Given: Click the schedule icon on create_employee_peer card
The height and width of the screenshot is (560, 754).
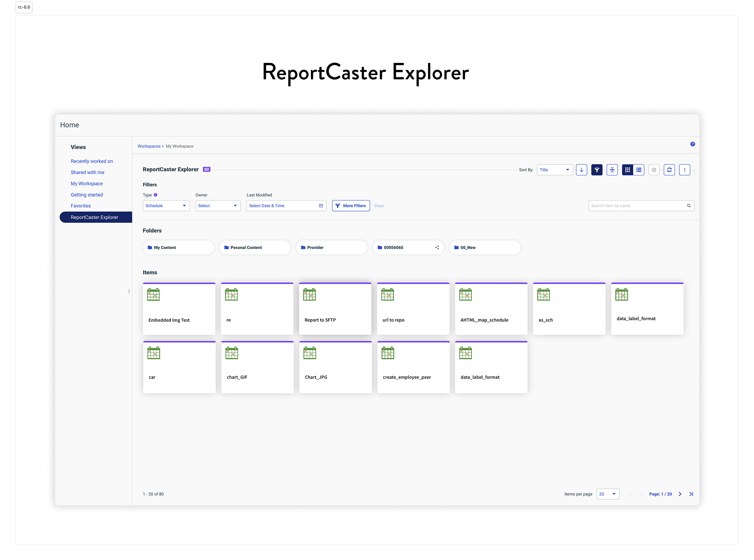Looking at the screenshot, I should pos(388,353).
